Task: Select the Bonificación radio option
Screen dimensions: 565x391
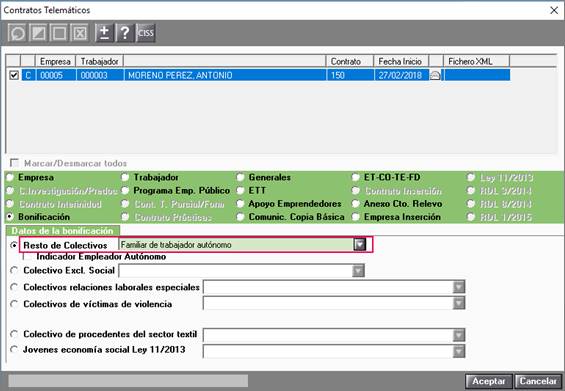Action: coord(10,217)
